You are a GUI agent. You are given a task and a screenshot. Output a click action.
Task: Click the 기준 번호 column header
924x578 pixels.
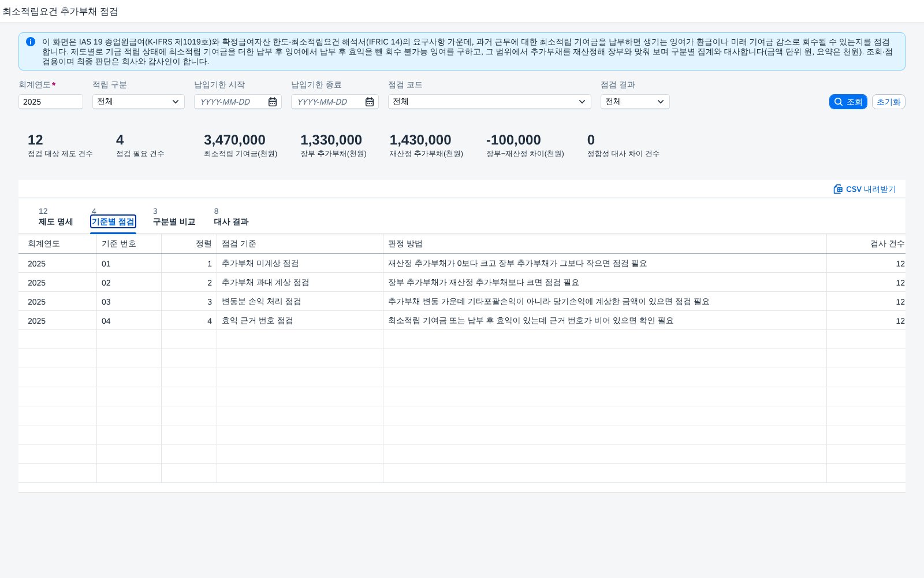coord(129,244)
